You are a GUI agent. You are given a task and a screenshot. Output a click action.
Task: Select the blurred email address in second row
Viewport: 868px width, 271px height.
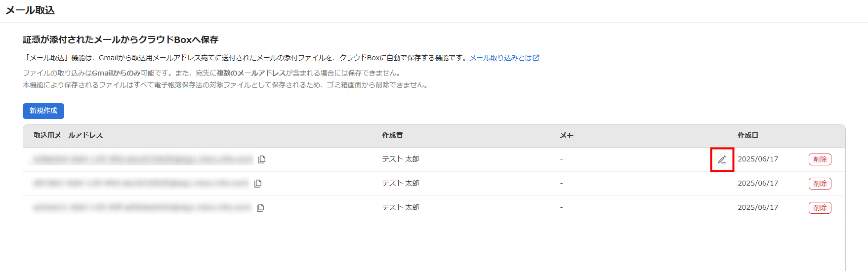coord(141,183)
